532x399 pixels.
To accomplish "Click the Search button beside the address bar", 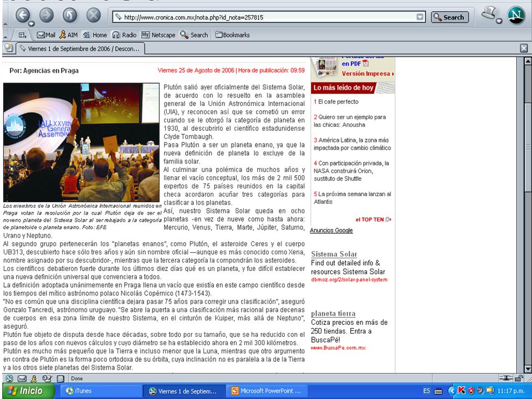I will 449,17.
